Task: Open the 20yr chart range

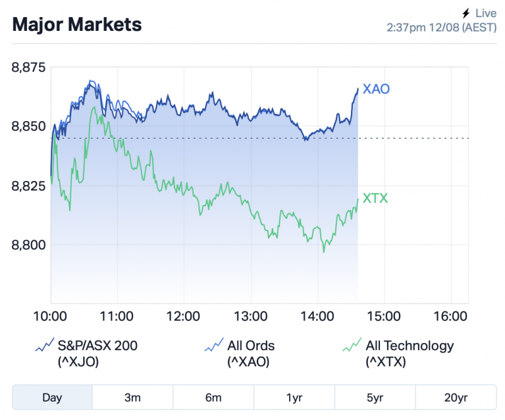Action: click(456, 397)
